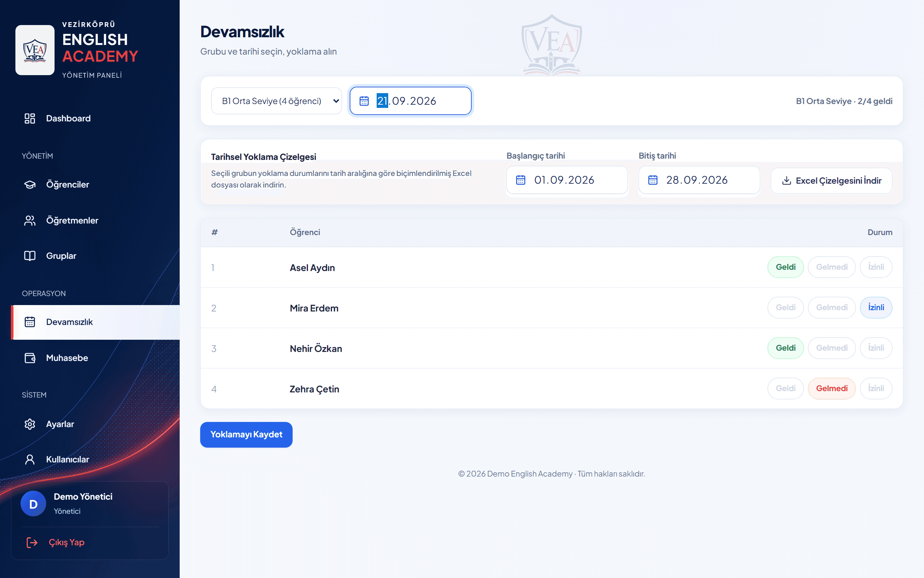Click the VEA academy logo
The width and height of the screenshot is (924, 578).
[x=35, y=50]
